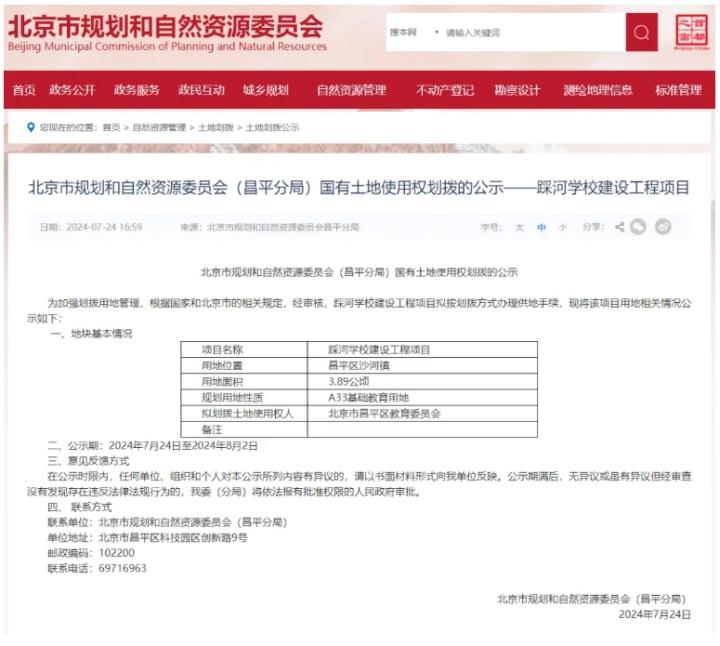Select the table cell 拟划拨土地使用权人
The width and height of the screenshot is (720, 646).
(x=244, y=414)
